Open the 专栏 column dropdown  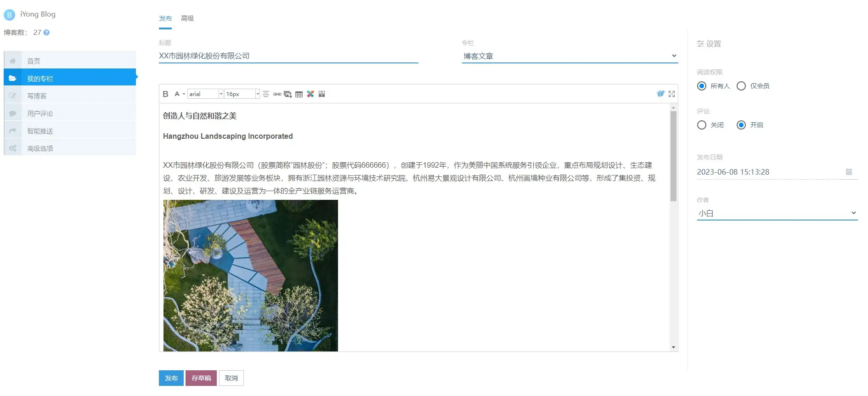pyautogui.click(x=569, y=56)
